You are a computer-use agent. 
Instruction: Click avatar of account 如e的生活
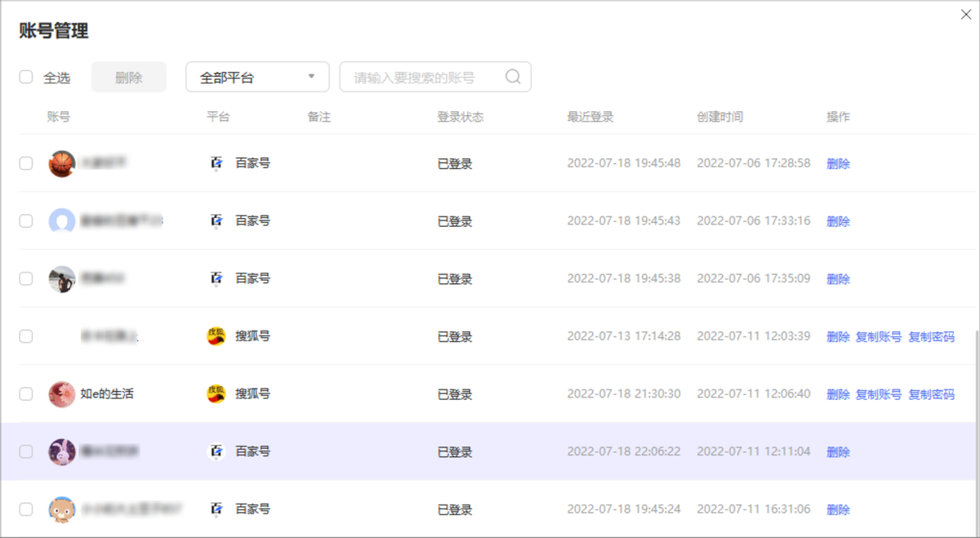62,394
